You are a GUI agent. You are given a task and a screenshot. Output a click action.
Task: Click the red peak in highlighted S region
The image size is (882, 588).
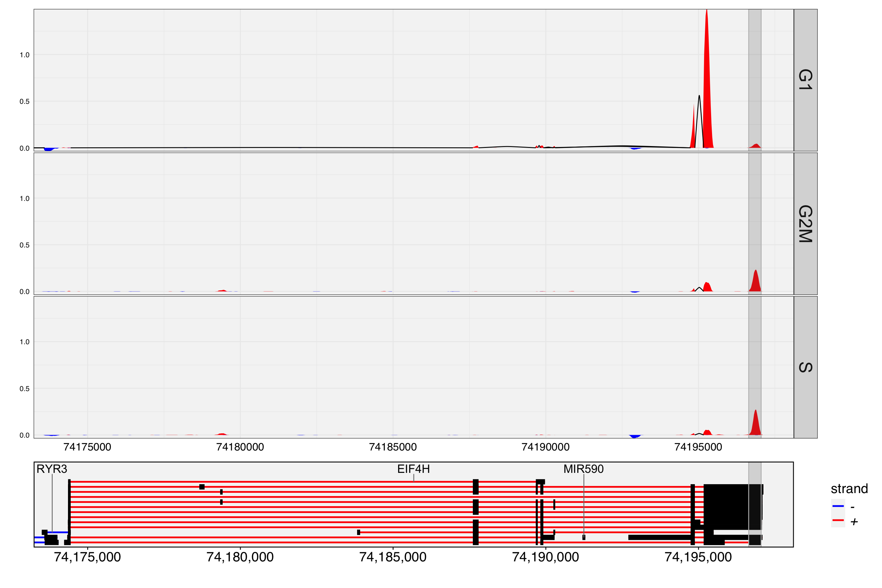[755, 423]
